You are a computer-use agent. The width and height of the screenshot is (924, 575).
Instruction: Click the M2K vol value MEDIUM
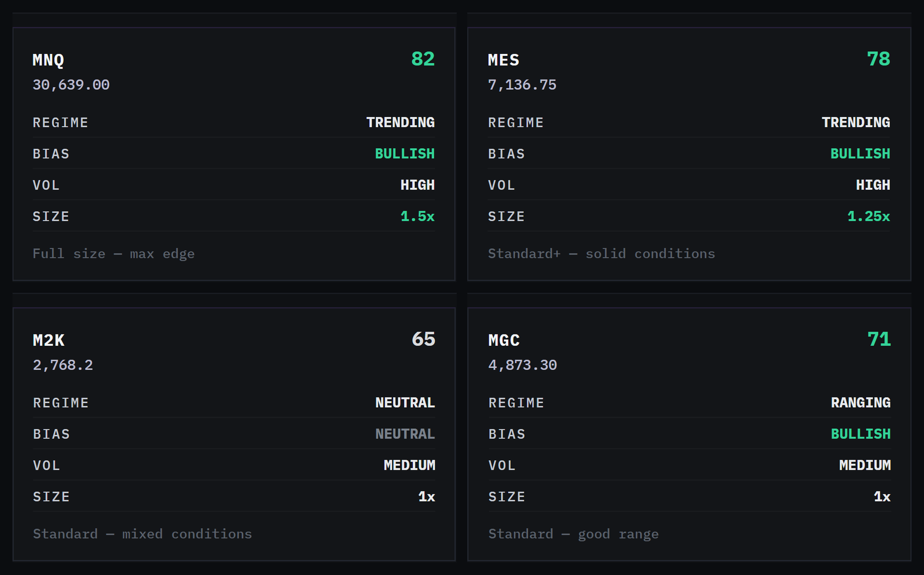(x=410, y=466)
